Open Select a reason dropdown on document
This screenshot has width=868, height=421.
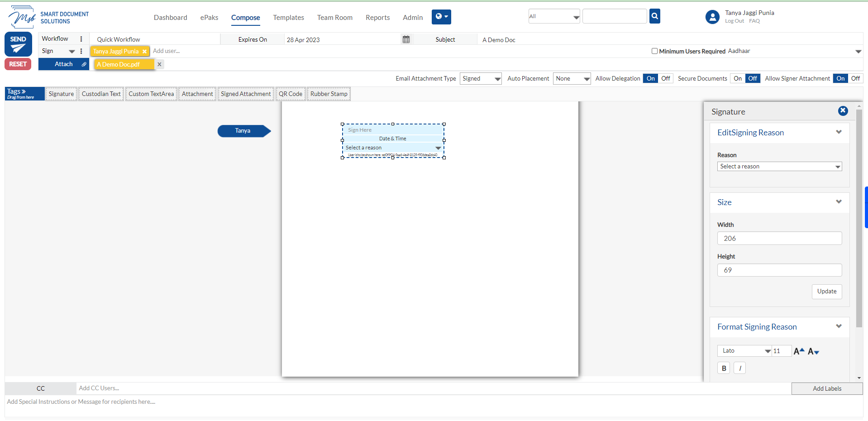(393, 148)
